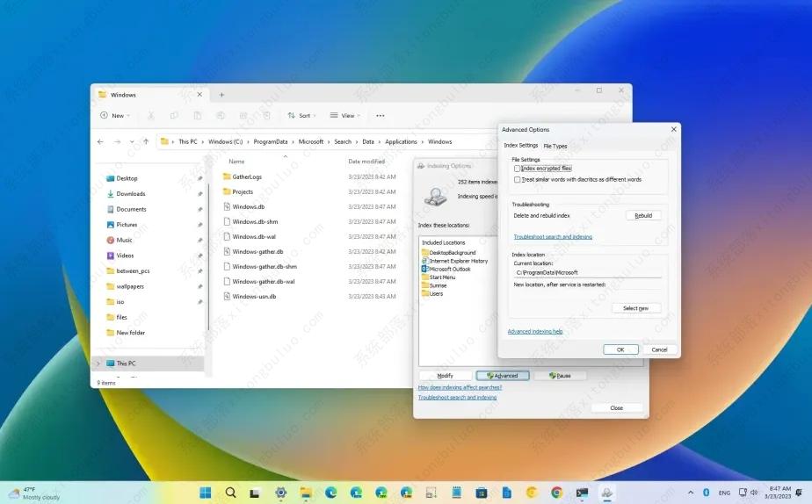The width and height of the screenshot is (812, 504).
Task: Click Pause in Indexing Options
Action: click(561, 376)
